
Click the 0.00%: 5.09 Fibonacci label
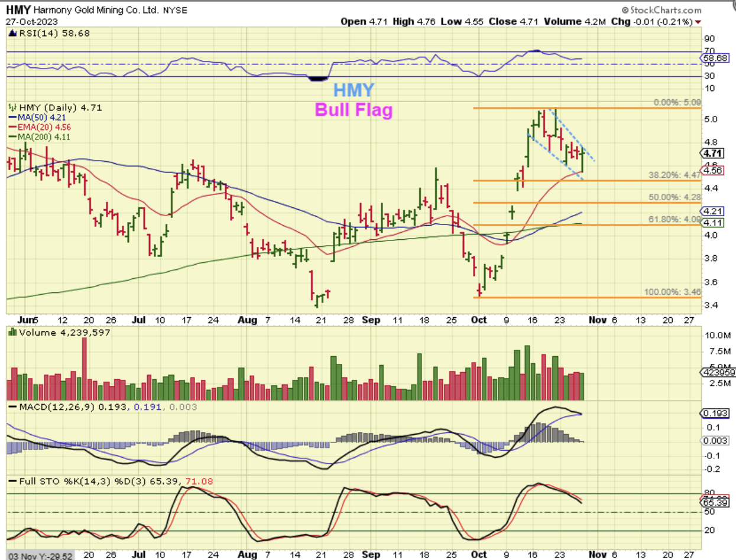point(677,103)
